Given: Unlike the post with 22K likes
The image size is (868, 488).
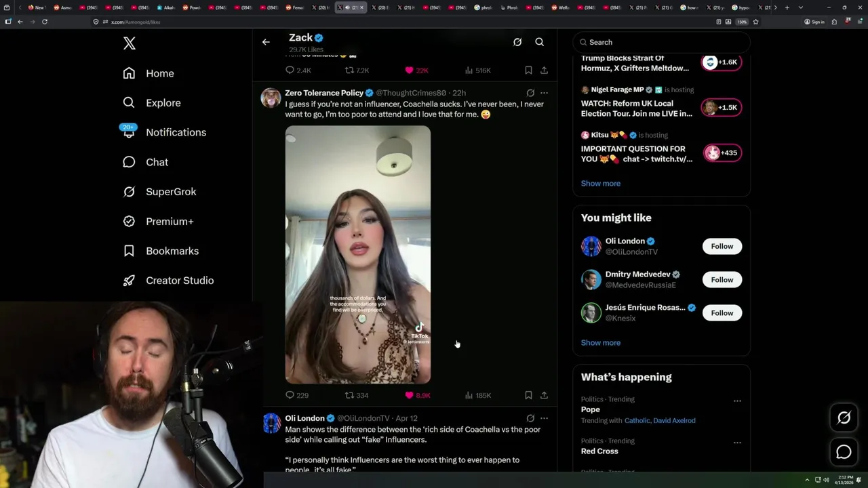Looking at the screenshot, I should click(409, 70).
